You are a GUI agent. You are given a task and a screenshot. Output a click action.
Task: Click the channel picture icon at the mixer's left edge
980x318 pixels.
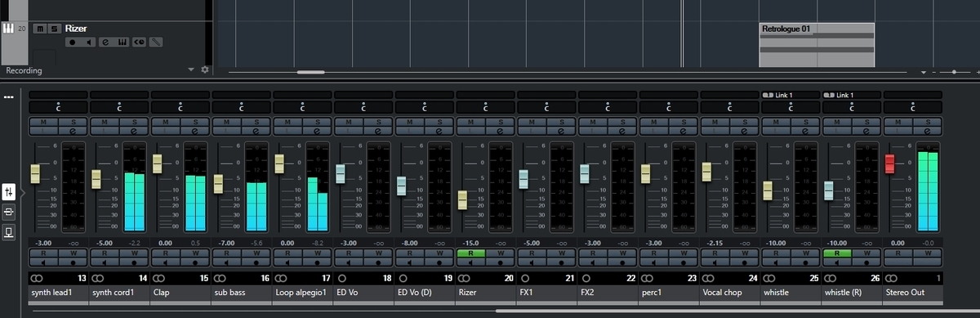pyautogui.click(x=9, y=233)
